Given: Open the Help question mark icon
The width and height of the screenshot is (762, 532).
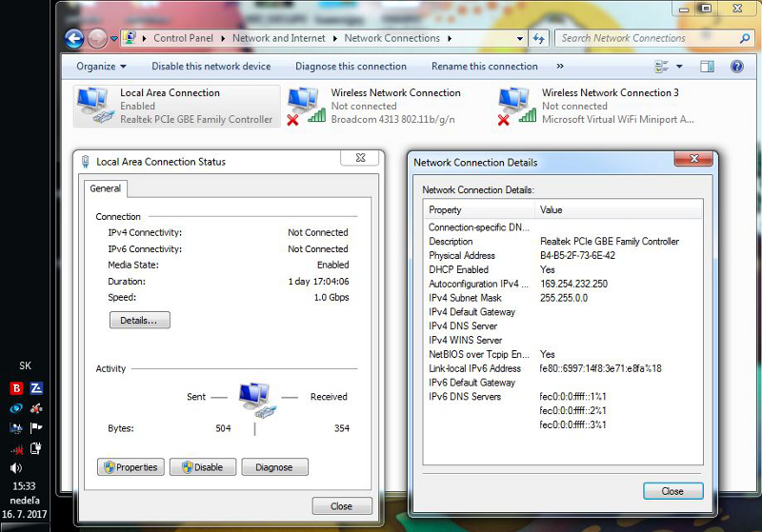Looking at the screenshot, I should (736, 67).
